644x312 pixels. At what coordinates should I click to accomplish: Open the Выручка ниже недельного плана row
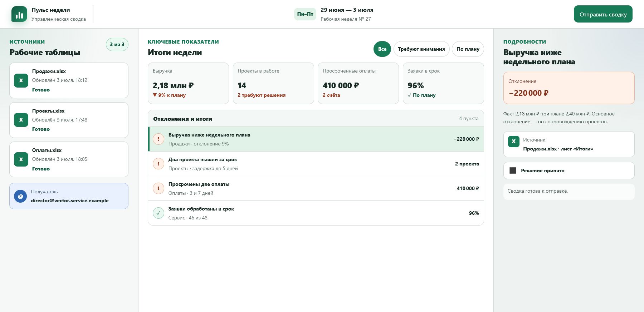coord(316,139)
